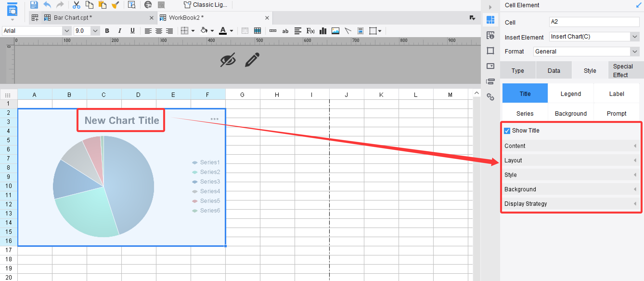The image size is (644, 281).
Task: Expand the Content section
Action: click(571, 146)
